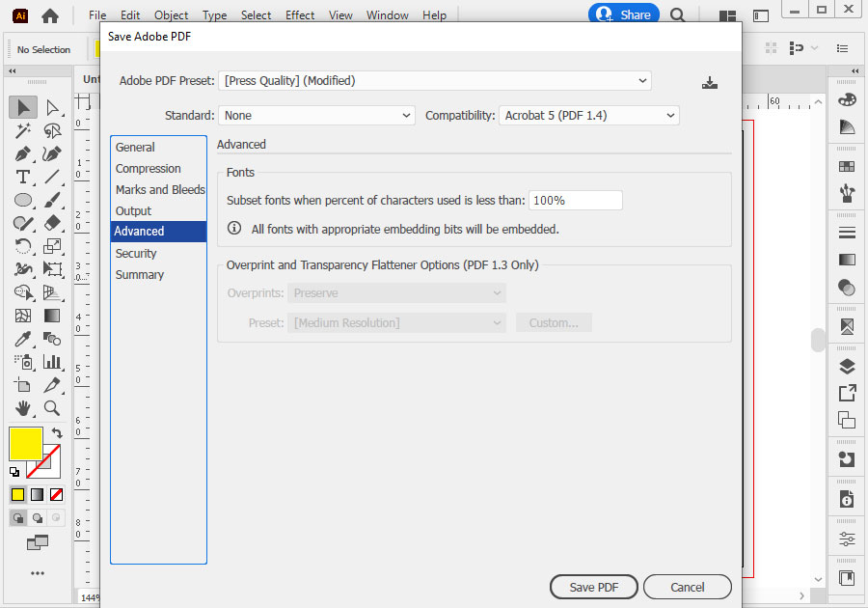Apply None mode red slash button
868x608 pixels.
pos(57,494)
